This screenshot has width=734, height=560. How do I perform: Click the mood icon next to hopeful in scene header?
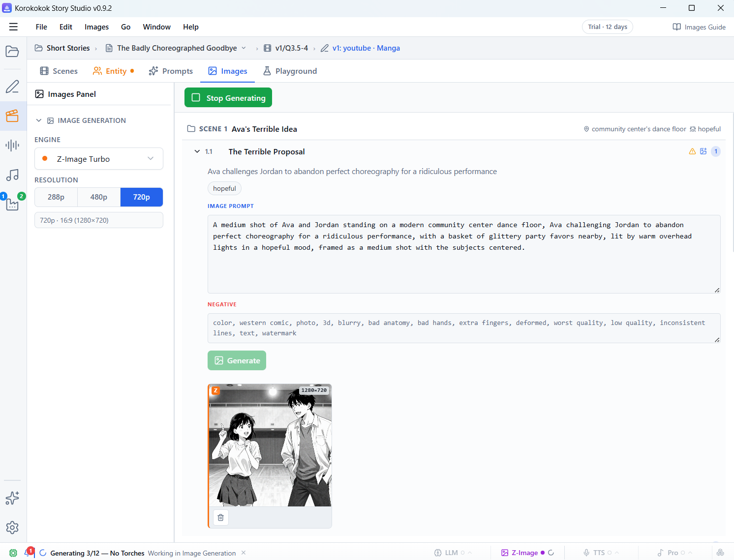pyautogui.click(x=693, y=129)
